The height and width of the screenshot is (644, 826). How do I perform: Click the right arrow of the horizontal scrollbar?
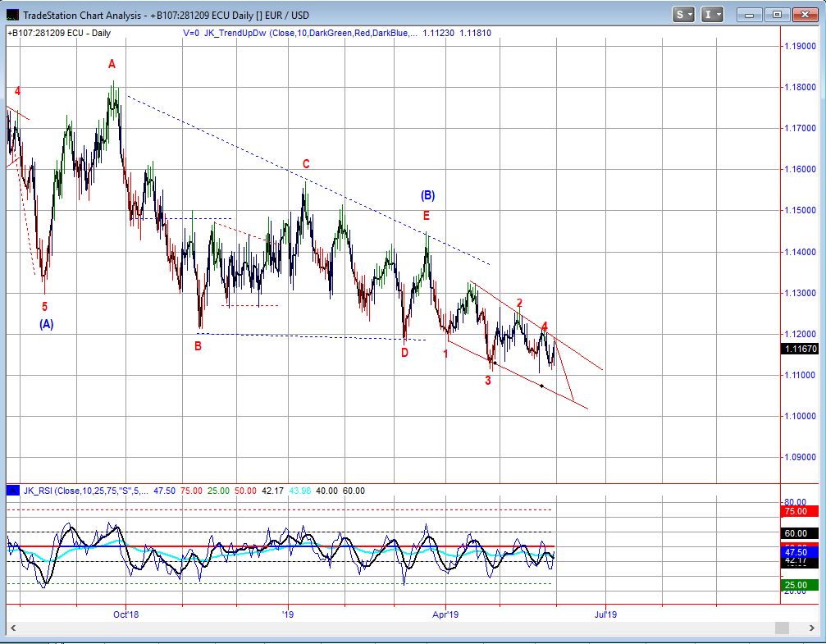812,628
